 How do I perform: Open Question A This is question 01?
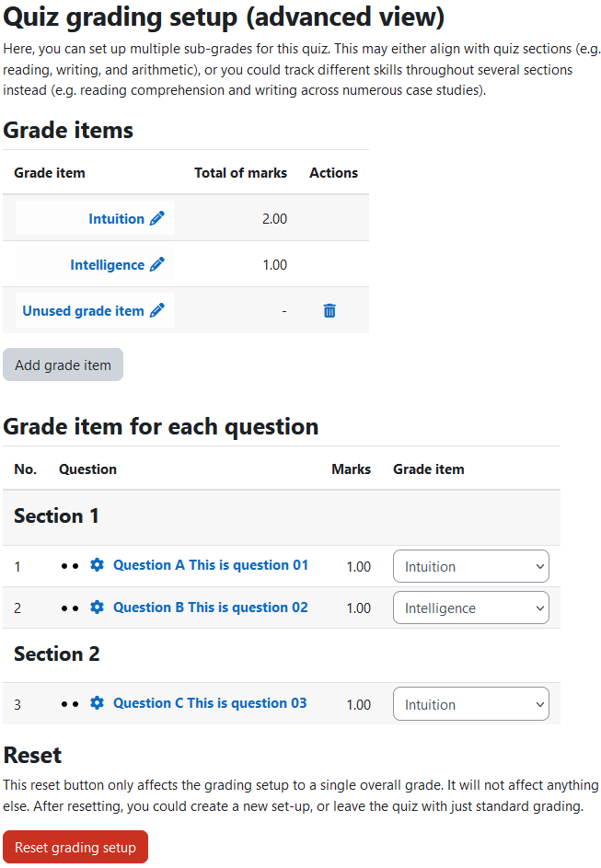210,565
